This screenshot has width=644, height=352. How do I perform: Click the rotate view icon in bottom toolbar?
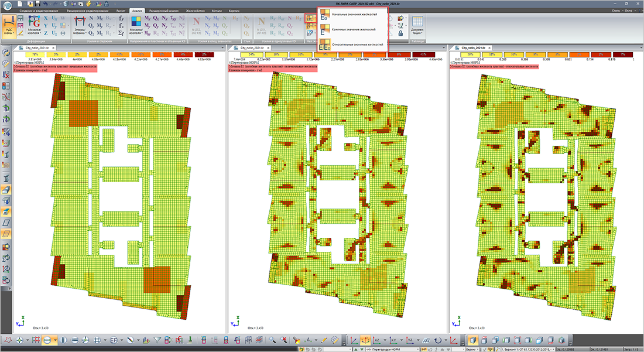pos(439,340)
